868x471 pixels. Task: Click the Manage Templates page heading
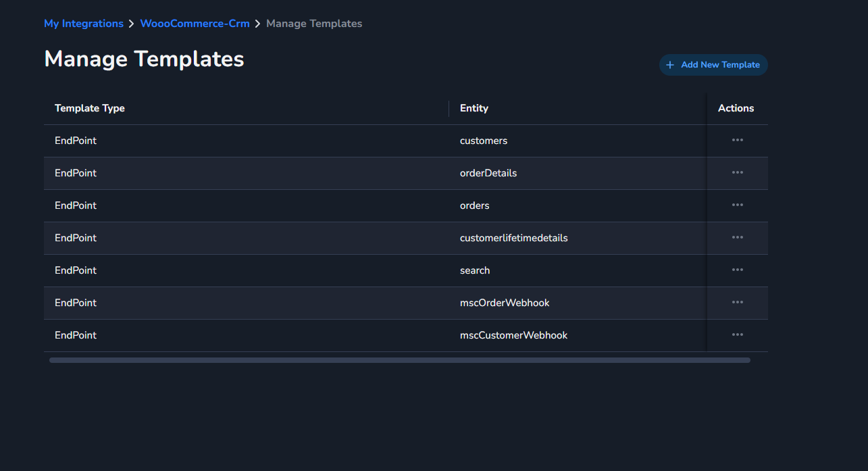(x=144, y=59)
